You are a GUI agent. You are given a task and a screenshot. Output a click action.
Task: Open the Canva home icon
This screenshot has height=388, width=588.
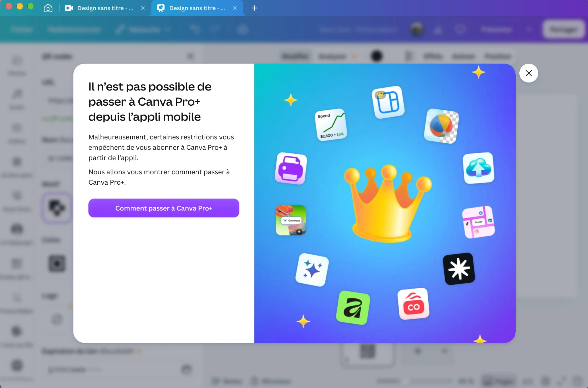click(48, 8)
